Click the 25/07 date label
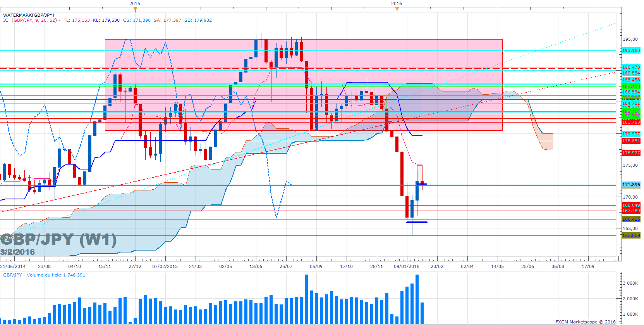Screen dimensions: 644x325 pos(286,266)
